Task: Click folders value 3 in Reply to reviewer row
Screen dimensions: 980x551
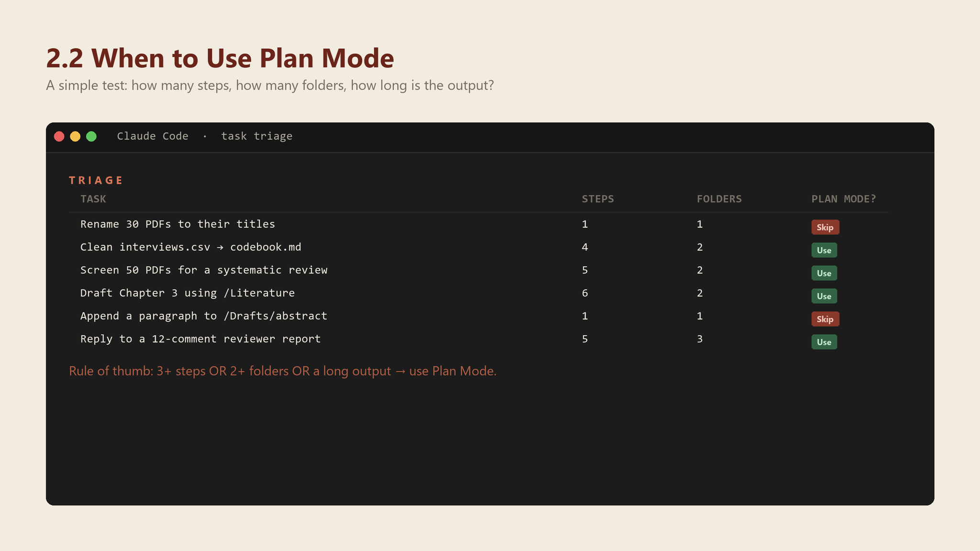Action: point(700,339)
